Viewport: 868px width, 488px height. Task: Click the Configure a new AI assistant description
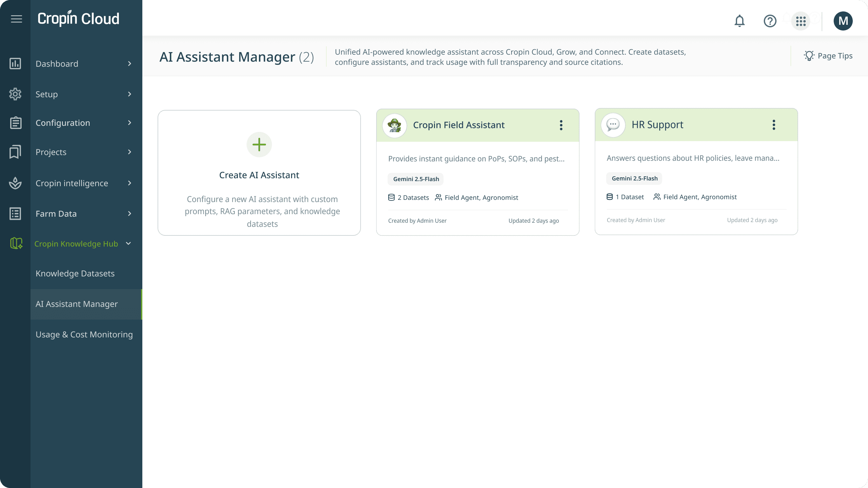[x=262, y=211]
